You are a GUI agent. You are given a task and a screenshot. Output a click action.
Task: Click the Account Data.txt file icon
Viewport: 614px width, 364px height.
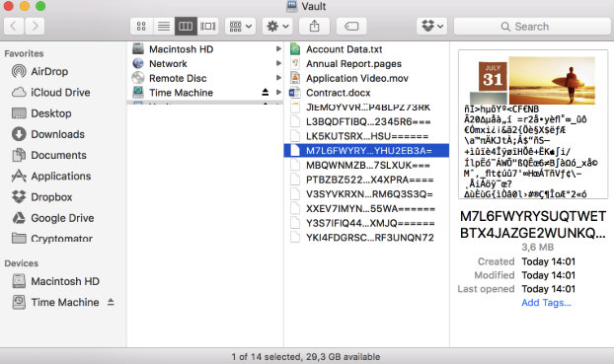[x=295, y=49]
